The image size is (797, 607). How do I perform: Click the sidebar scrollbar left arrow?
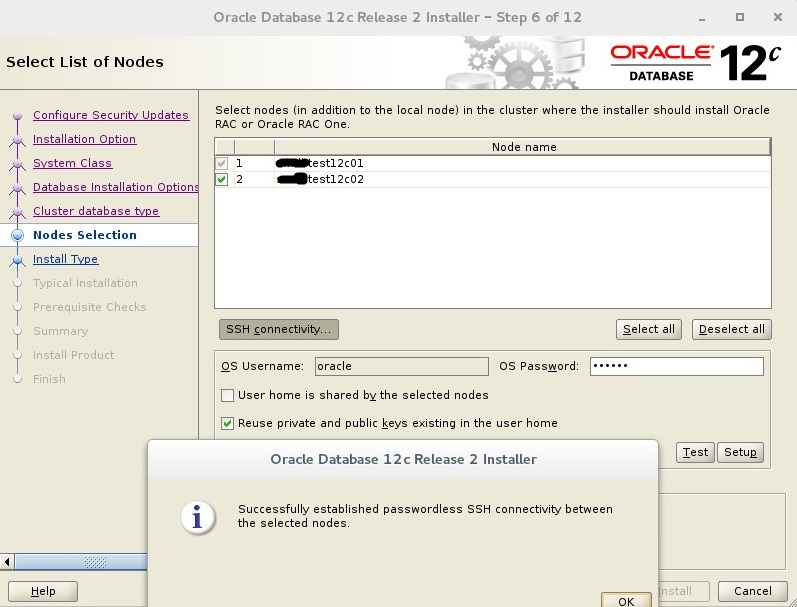[7, 562]
